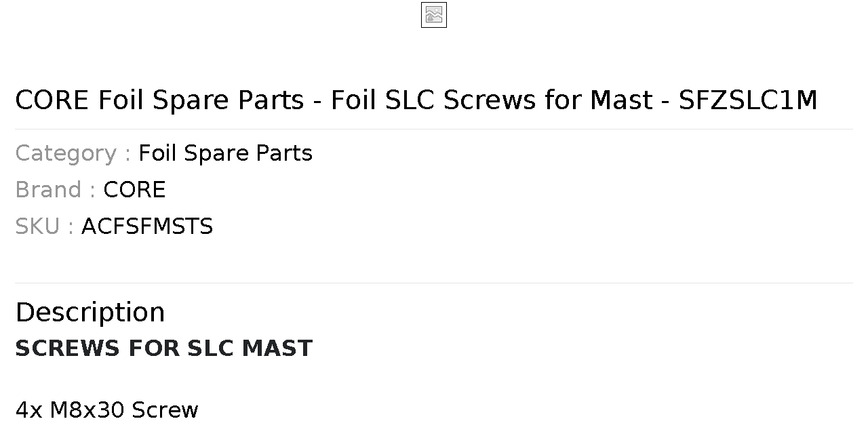The height and width of the screenshot is (438, 868).
Task: Click the 4x M8x30 Screw line
Action: [106, 410]
